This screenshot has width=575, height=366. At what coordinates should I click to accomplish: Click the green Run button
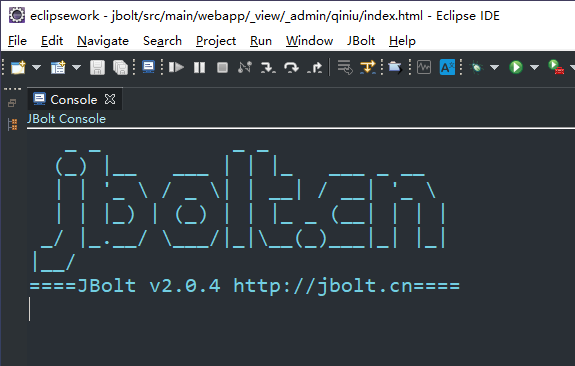(516, 67)
